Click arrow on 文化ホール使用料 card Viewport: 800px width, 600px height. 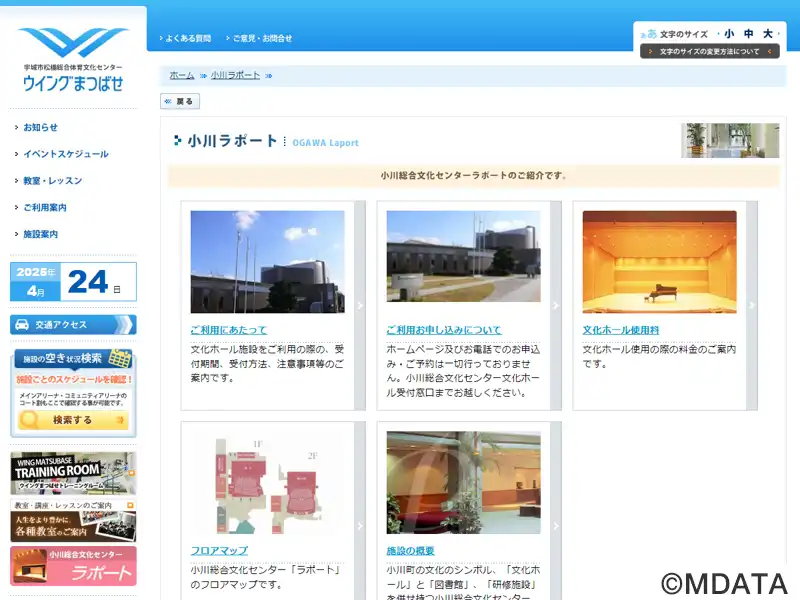[x=752, y=306]
